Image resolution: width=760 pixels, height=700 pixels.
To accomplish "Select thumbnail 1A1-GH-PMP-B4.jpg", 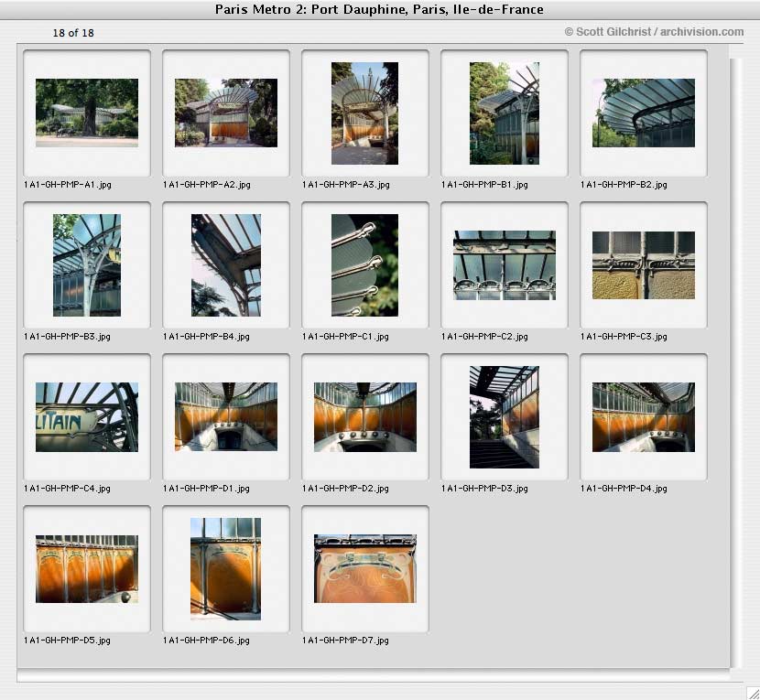I will tap(226, 265).
